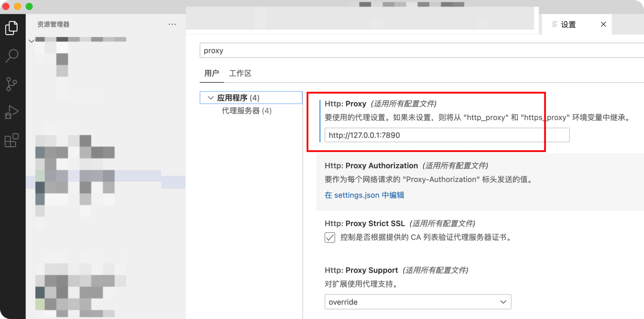Close the 设置 editor tab
This screenshot has height=319, width=644.
[x=603, y=25]
